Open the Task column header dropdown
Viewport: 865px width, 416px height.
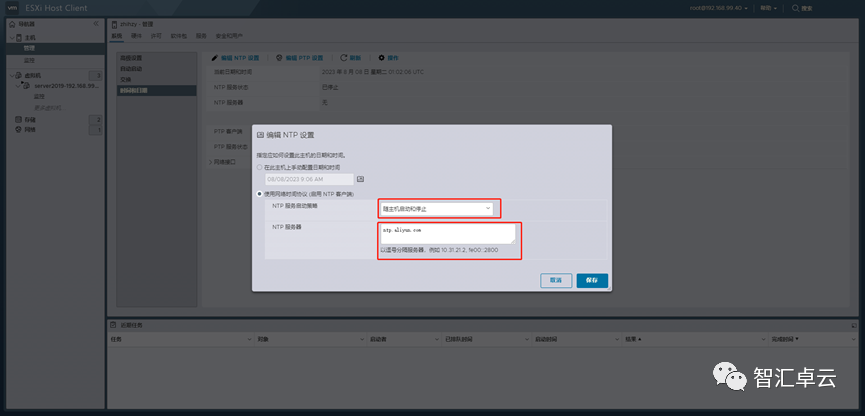pyautogui.click(x=248, y=339)
